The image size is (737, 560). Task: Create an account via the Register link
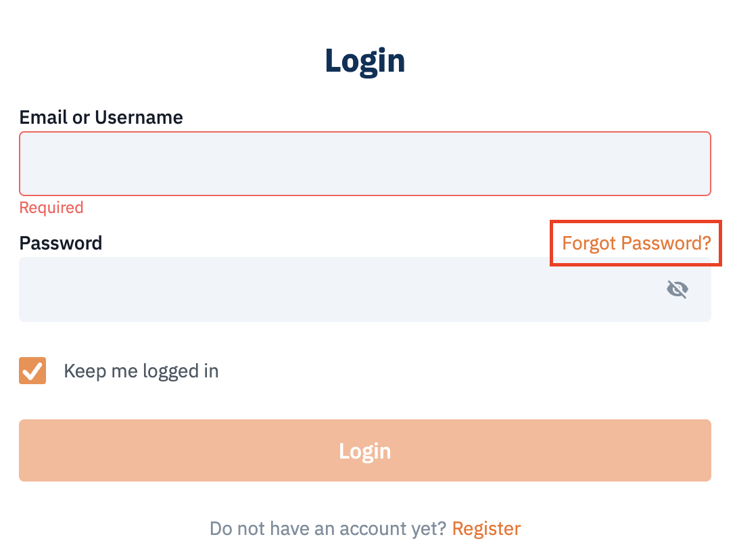tap(486, 528)
